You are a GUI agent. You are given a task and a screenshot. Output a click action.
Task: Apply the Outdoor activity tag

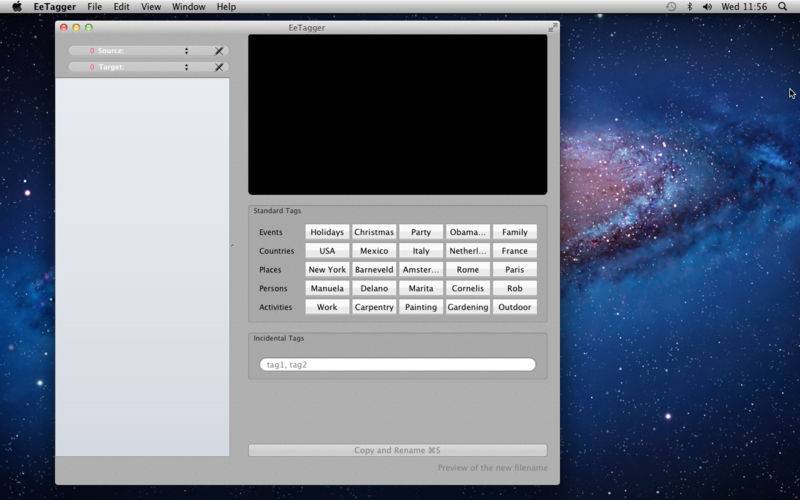point(515,307)
